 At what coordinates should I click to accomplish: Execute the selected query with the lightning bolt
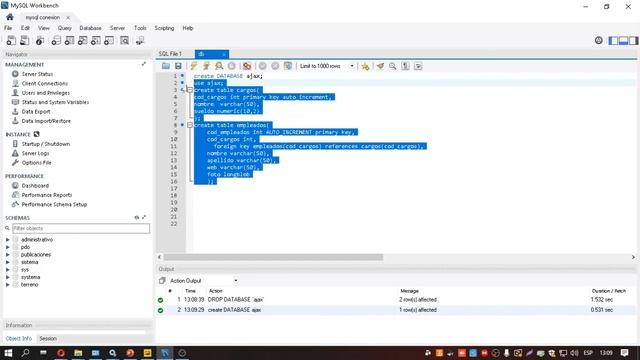pos(194,66)
